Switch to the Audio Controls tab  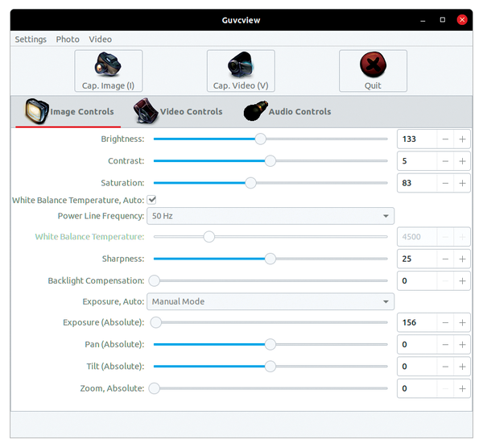287,112
